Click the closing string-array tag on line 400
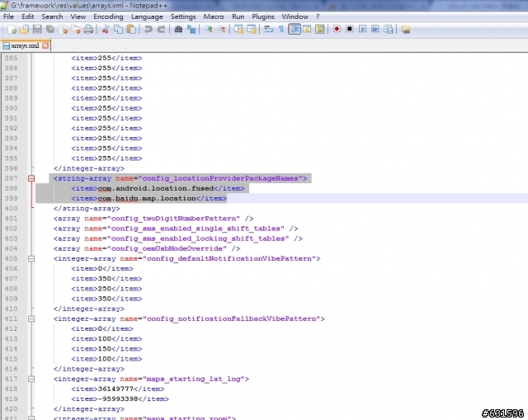Screen dimensions: 528x420 tap(87, 209)
